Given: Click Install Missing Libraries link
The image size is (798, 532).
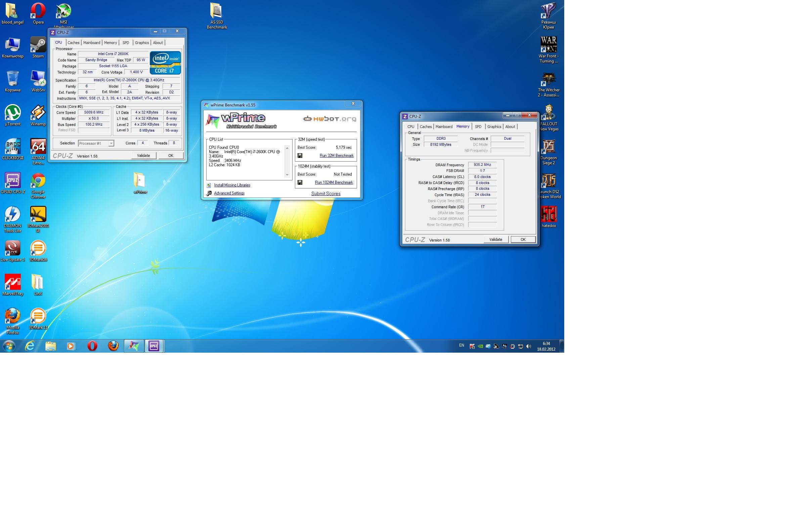Looking at the screenshot, I should (x=232, y=185).
